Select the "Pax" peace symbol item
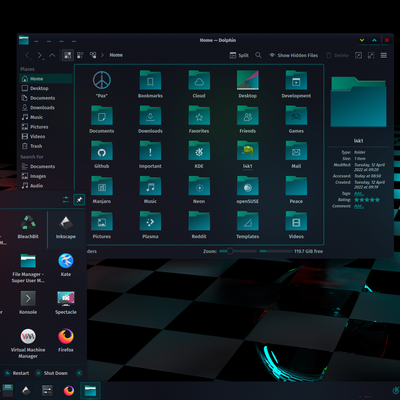Viewport: 400px width, 400px height. coord(102,84)
